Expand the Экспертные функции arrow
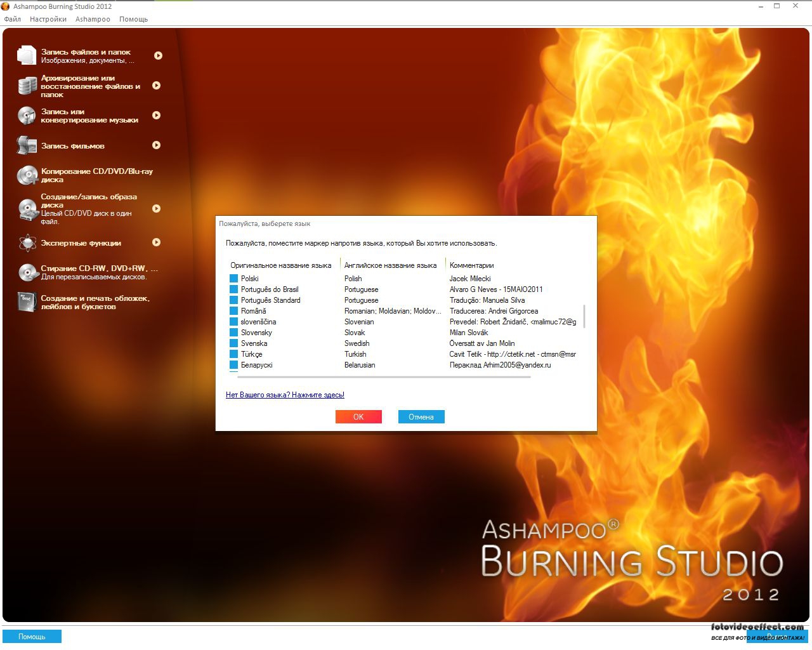 (156, 242)
